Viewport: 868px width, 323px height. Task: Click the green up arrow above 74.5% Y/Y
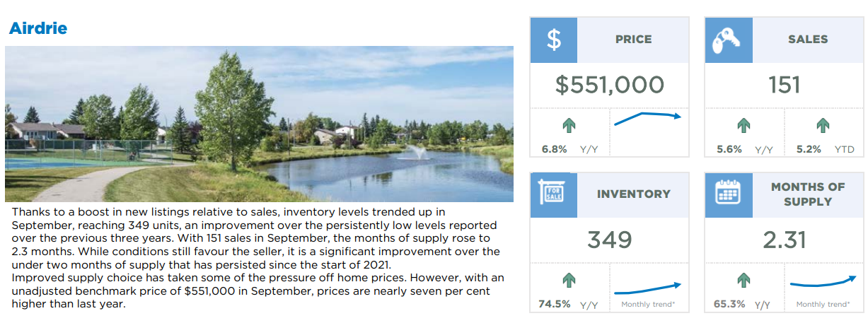569,280
